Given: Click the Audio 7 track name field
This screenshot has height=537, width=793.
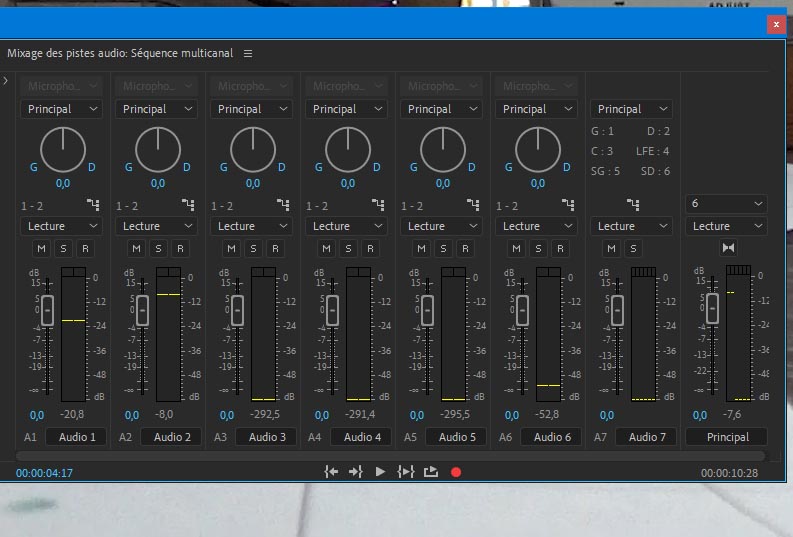Looking at the screenshot, I should [x=647, y=437].
